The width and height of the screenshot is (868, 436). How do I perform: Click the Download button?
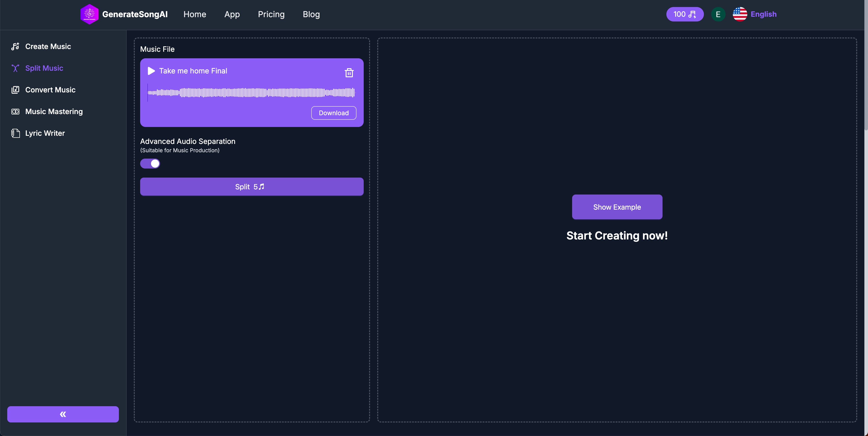pos(334,113)
